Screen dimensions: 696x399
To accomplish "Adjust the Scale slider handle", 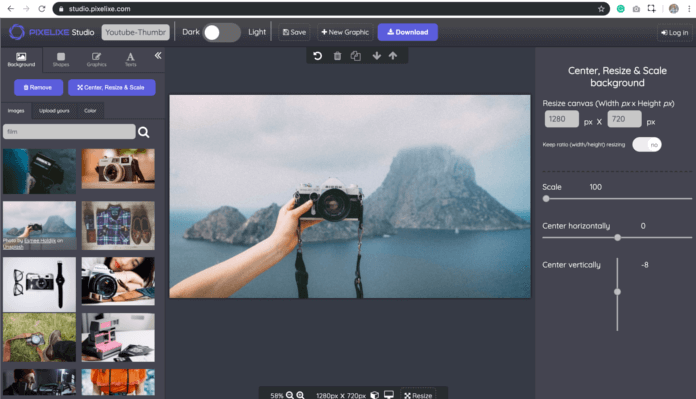I will coord(546,199).
